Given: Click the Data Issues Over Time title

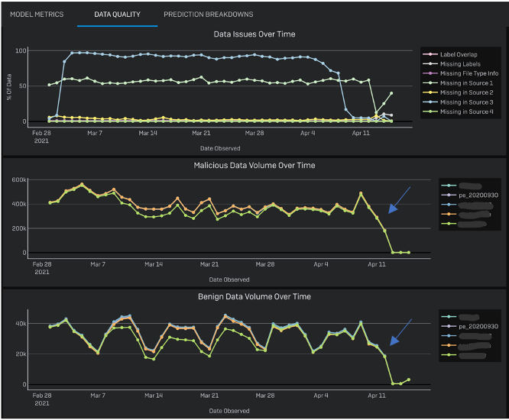Looking at the screenshot, I should (x=254, y=34).
